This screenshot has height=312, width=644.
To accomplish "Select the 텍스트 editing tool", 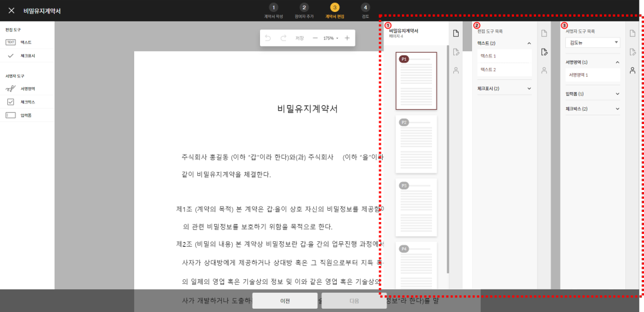I will [27, 42].
